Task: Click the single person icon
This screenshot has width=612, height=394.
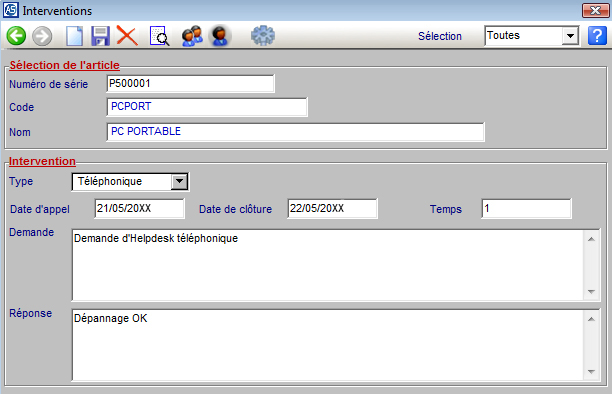Action: [220, 36]
